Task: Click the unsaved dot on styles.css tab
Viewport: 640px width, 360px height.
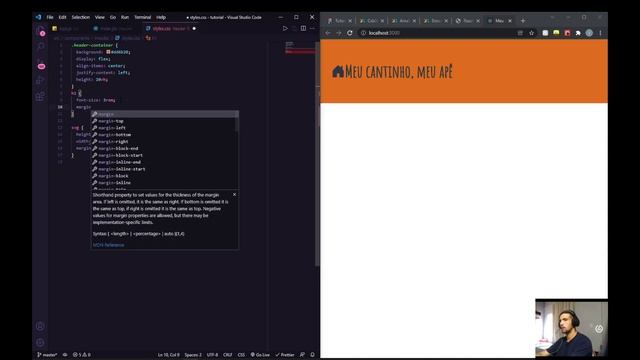Action: 194,29
